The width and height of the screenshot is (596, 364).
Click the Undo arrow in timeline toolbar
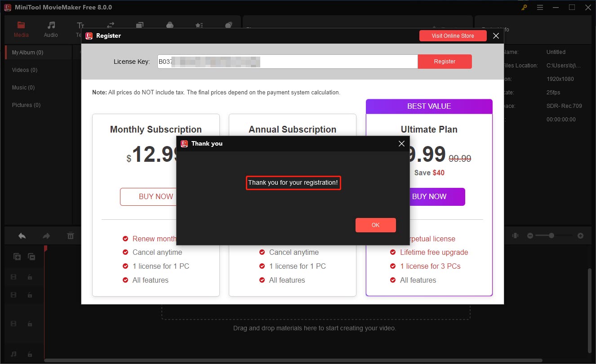click(22, 235)
